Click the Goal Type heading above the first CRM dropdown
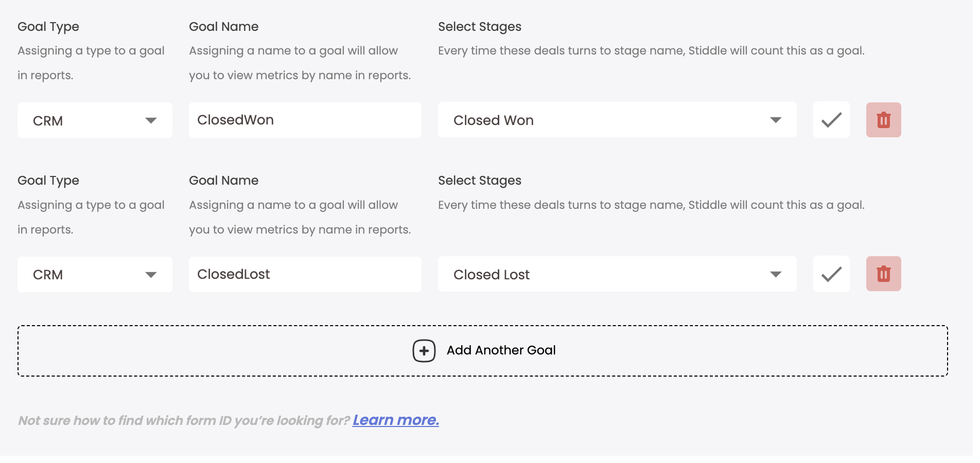This screenshot has width=980, height=463. pyautogui.click(x=48, y=27)
